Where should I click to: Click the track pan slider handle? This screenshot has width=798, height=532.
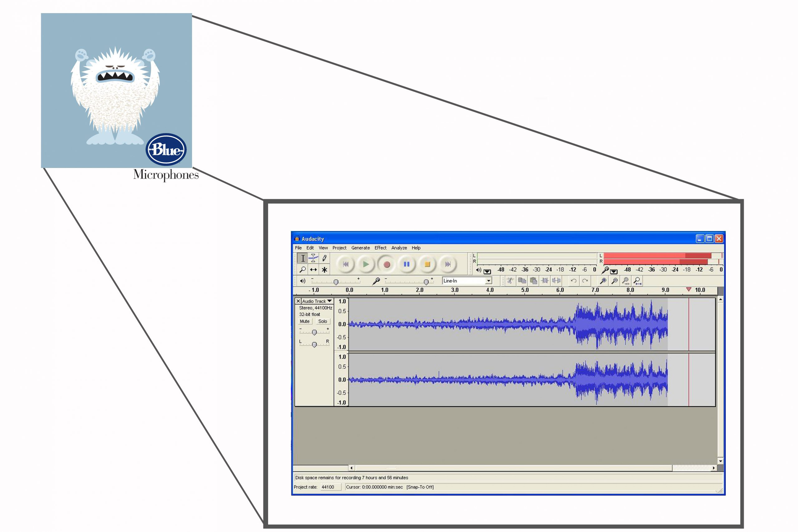pyautogui.click(x=314, y=344)
